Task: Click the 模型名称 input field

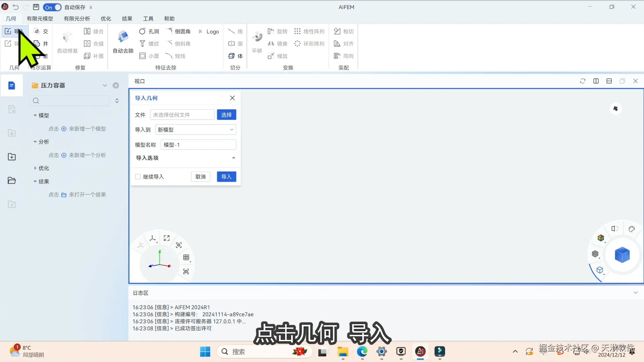Action: tap(198, 145)
